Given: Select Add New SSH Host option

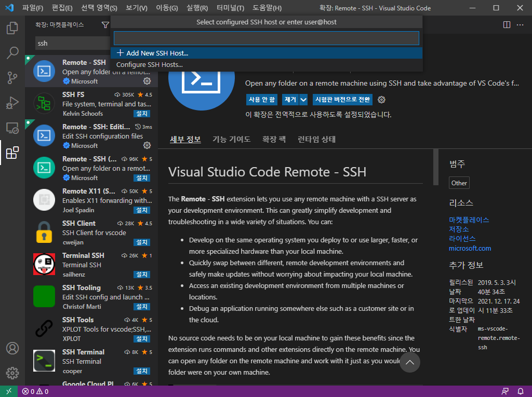Looking at the screenshot, I should pyautogui.click(x=267, y=53).
